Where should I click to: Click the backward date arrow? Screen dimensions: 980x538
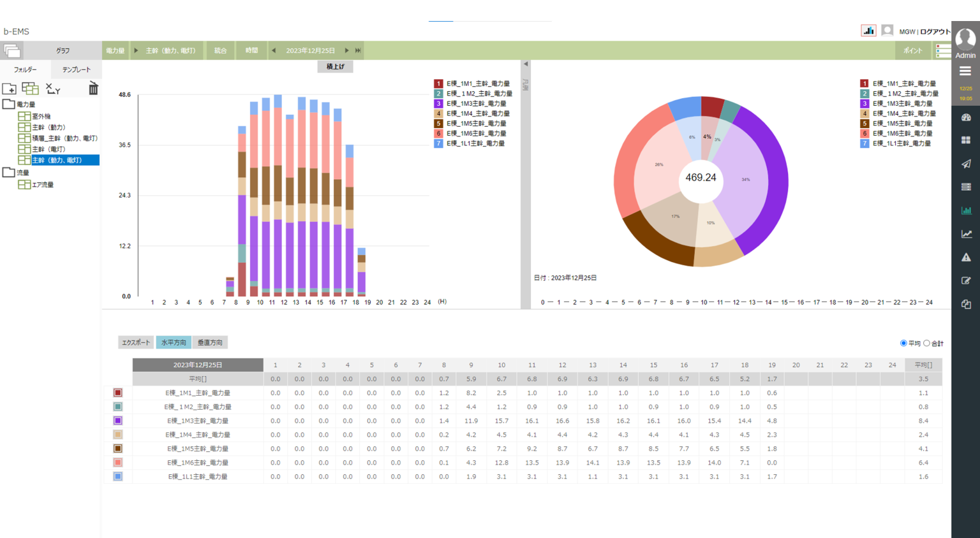point(273,50)
